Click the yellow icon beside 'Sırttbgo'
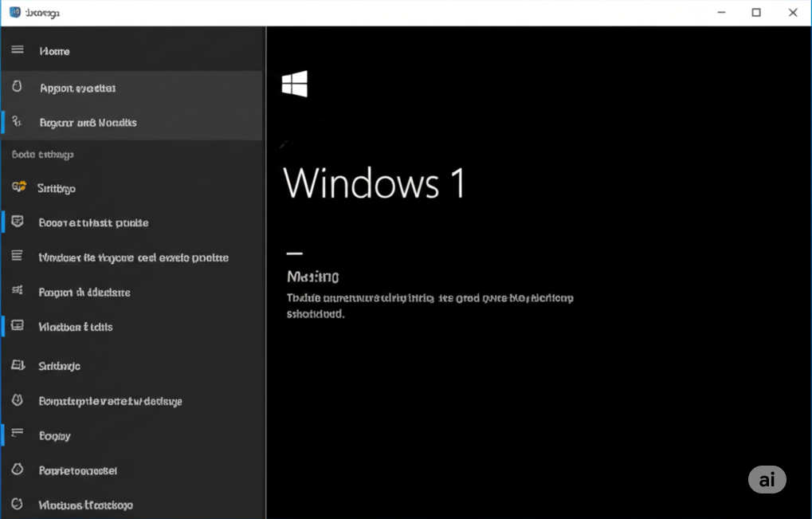Image resolution: width=812 pixels, height=519 pixels. coord(19,187)
